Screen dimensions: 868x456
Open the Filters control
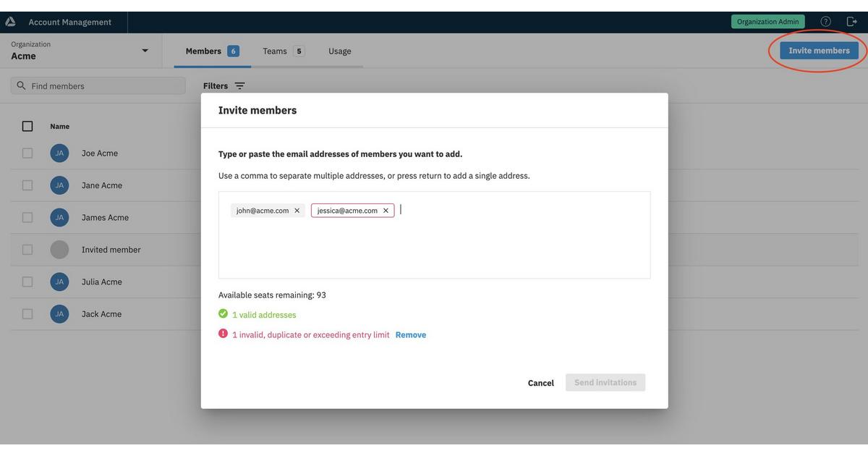[224, 85]
